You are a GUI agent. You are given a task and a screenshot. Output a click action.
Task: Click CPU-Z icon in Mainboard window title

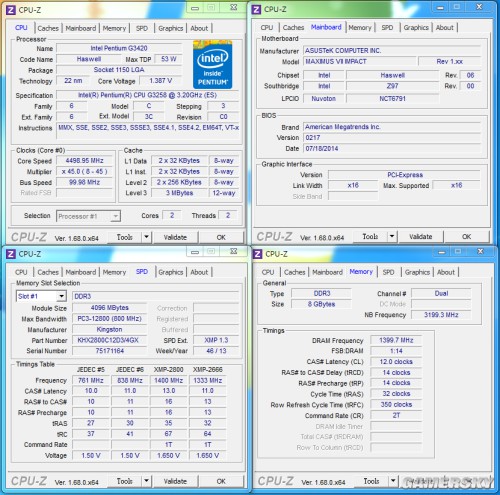256,9
